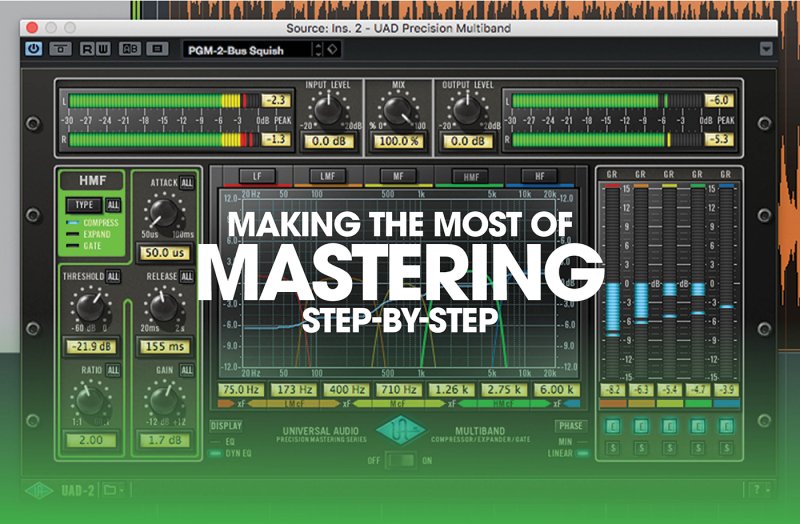
Task: Choose GATE band type
Action: [x=84, y=246]
